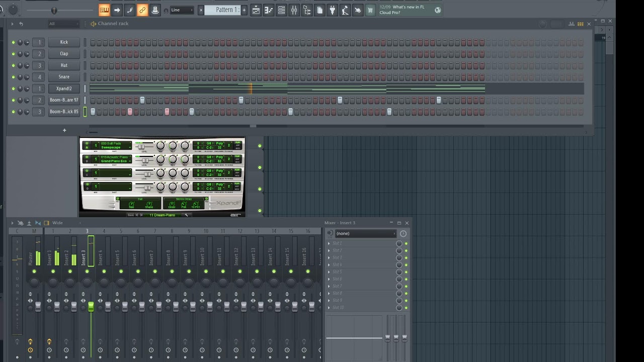This screenshot has height=362, width=644.
Task: Click the Master track volume fader
Action: point(38,306)
